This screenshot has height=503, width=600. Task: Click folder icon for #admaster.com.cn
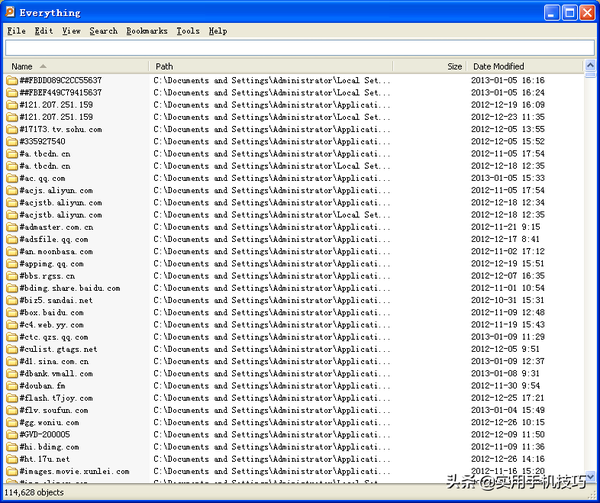[x=12, y=227]
